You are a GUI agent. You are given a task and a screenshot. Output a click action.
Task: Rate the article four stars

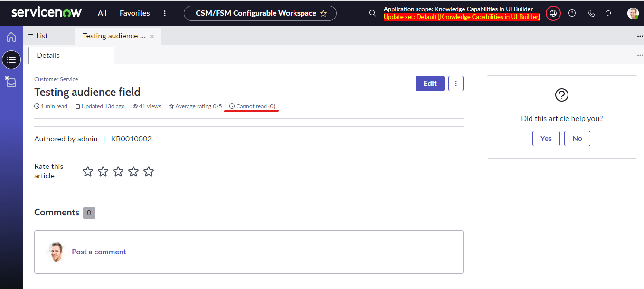coord(133,171)
